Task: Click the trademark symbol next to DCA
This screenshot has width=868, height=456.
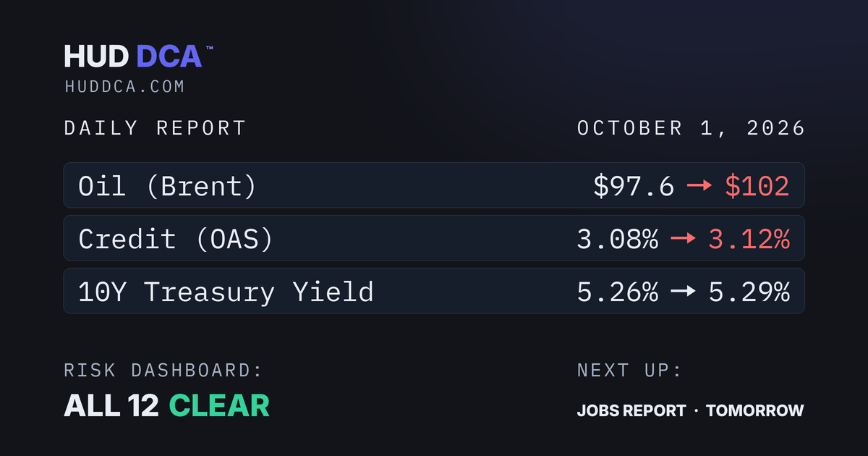Action: (210, 48)
